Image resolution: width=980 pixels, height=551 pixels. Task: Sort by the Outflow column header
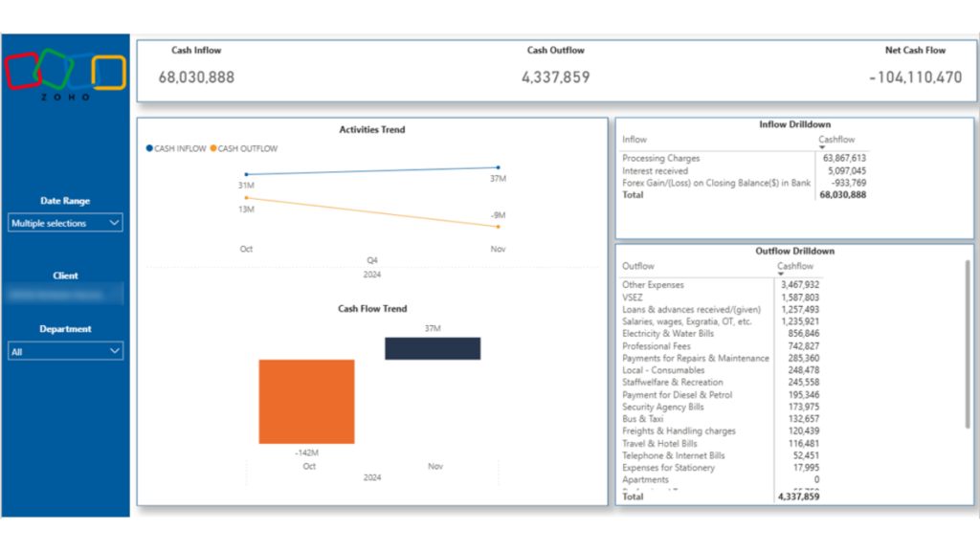click(638, 266)
